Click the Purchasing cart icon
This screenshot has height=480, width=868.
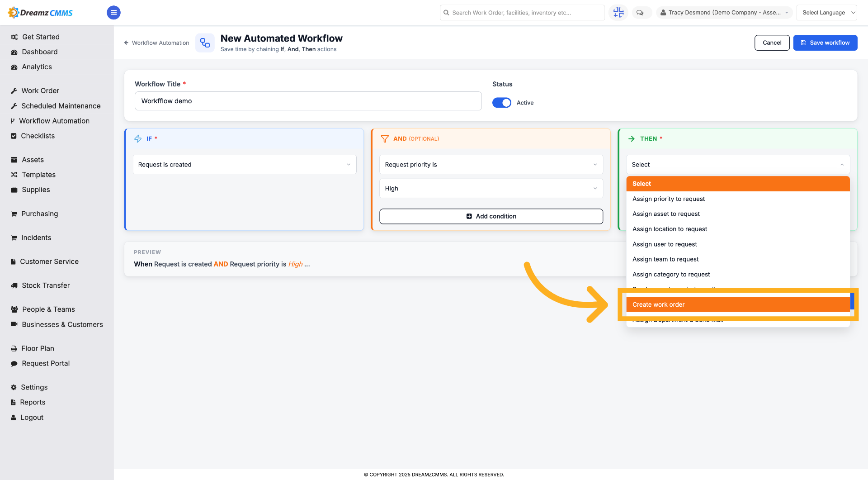14,214
